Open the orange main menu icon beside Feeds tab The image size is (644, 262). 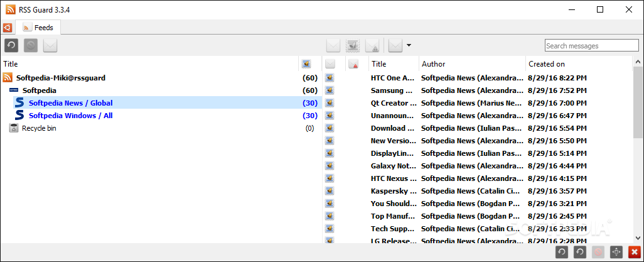coord(7,28)
